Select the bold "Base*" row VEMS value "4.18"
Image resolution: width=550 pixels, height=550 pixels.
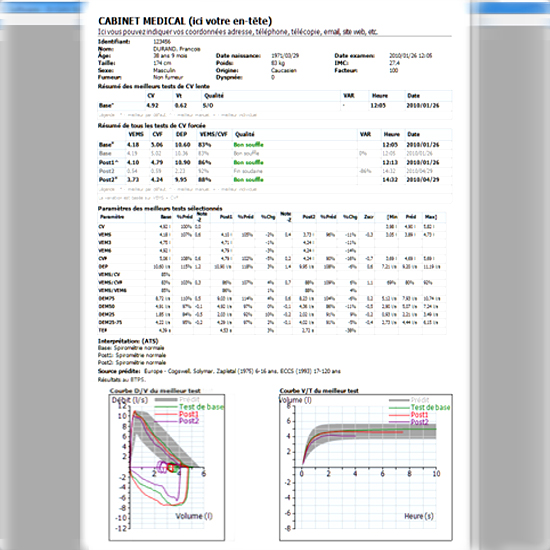tap(133, 145)
